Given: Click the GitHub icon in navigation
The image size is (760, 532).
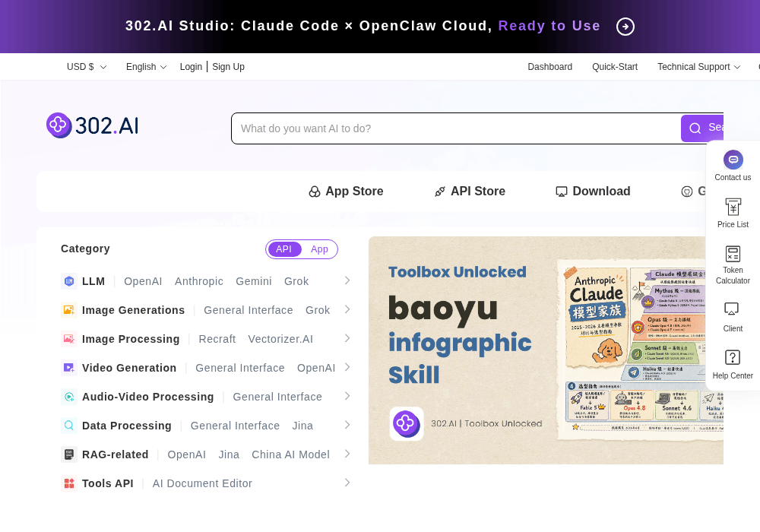Looking at the screenshot, I should 687,192.
